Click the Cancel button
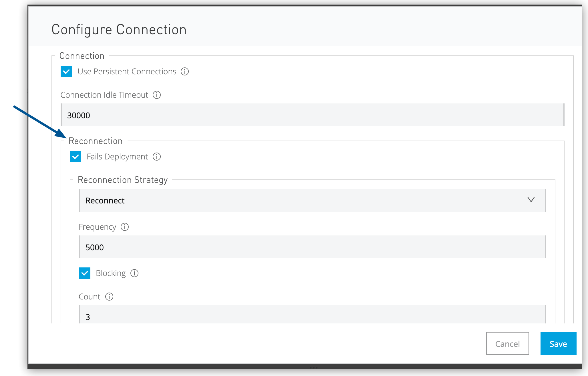Screen dimensions: 588x376 pyautogui.click(x=507, y=344)
